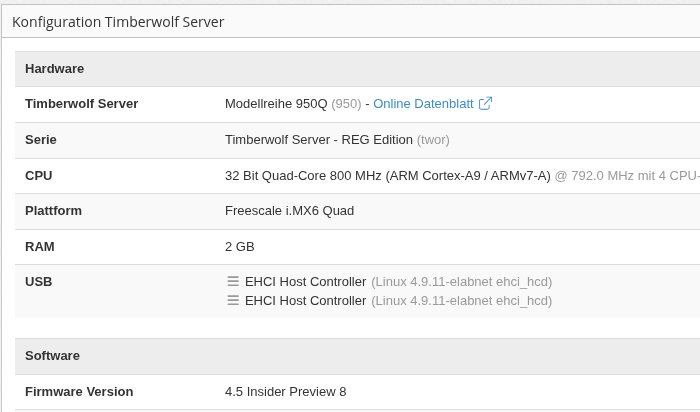The image size is (700, 412).
Task: Click the list icon of the first EHCI Host Controller
Action: pyautogui.click(x=233, y=281)
